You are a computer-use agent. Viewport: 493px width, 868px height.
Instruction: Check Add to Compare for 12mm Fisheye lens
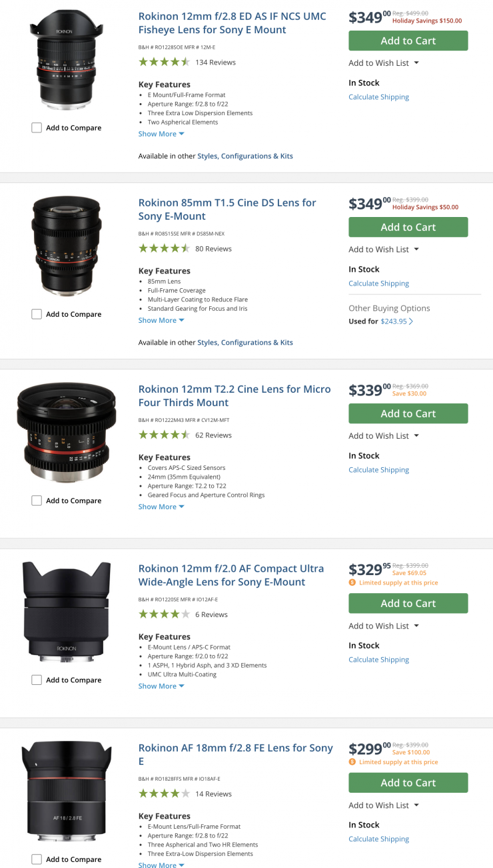(37, 128)
